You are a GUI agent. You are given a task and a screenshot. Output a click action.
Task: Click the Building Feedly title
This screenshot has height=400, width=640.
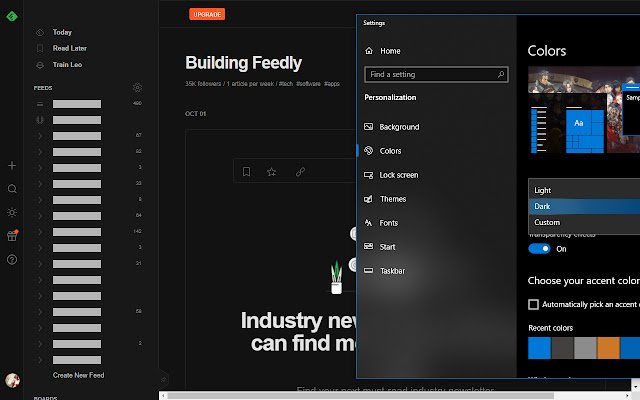(243, 63)
